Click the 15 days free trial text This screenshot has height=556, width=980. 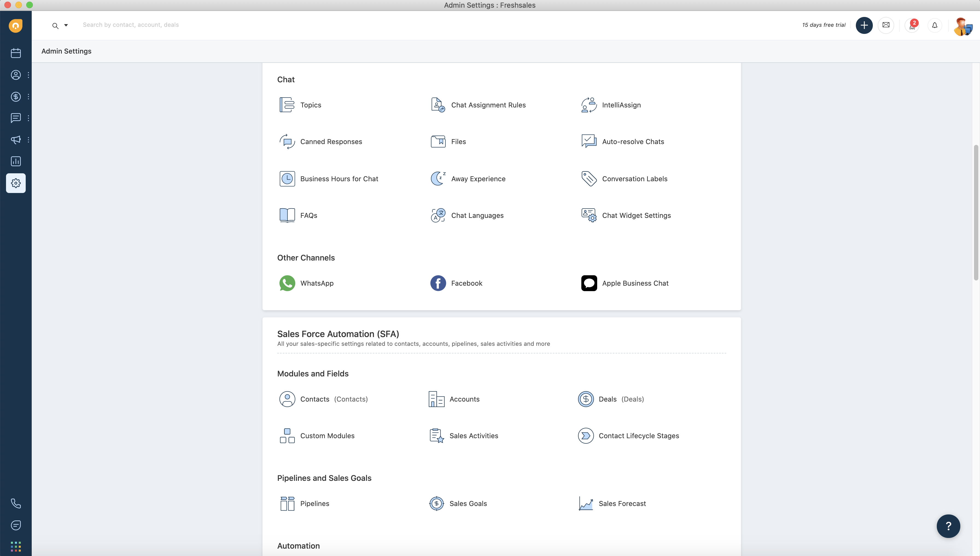823,25
